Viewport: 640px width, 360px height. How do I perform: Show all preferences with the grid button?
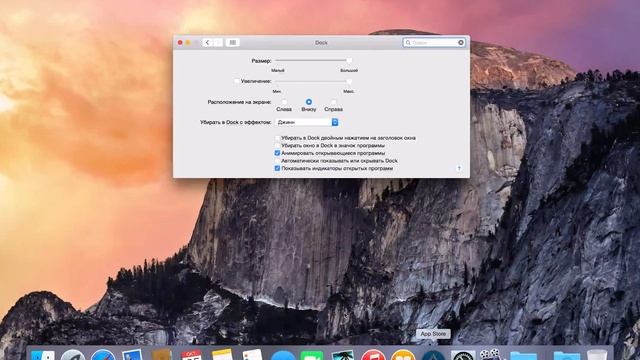click(x=233, y=42)
